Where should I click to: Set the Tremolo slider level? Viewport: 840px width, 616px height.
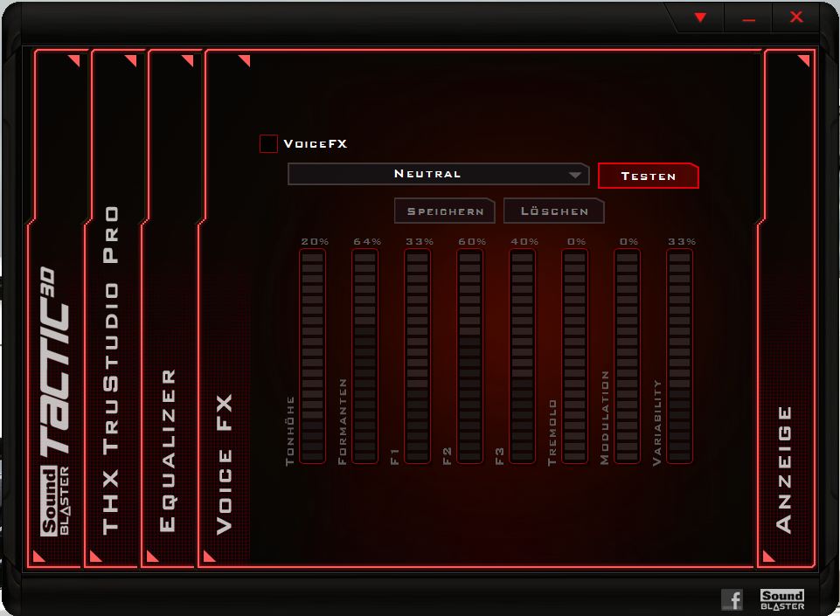tap(574, 356)
